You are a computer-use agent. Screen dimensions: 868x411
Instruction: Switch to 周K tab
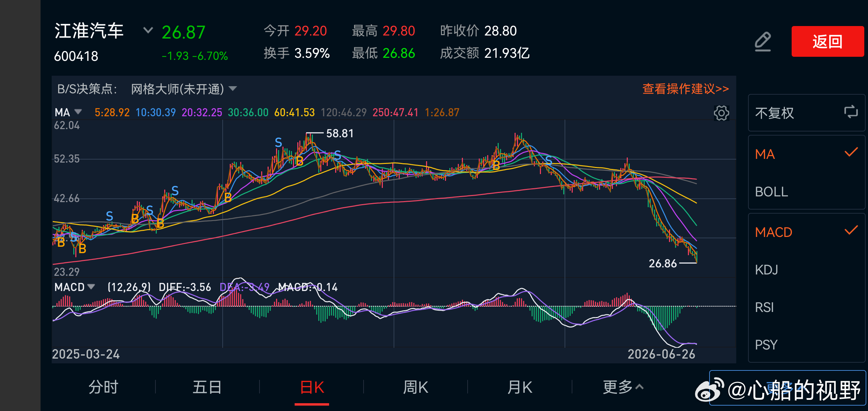click(416, 387)
